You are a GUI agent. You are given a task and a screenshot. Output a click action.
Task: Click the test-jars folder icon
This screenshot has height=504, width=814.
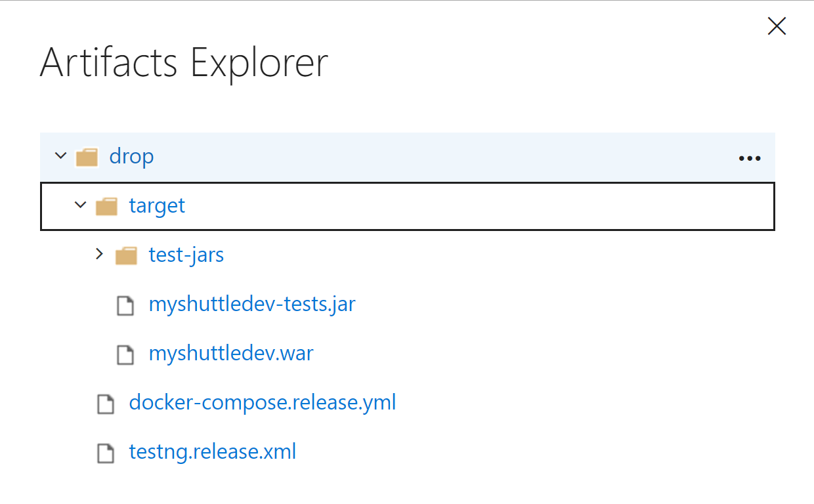point(126,256)
